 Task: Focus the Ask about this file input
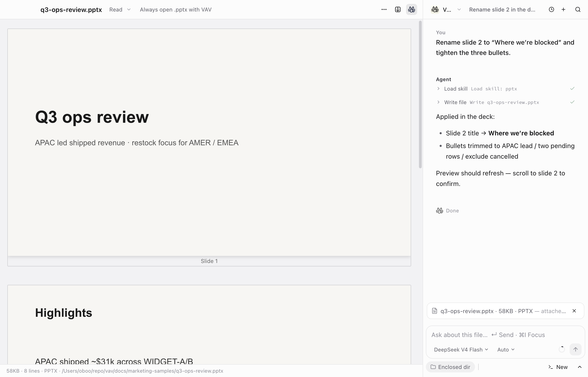tap(505, 335)
